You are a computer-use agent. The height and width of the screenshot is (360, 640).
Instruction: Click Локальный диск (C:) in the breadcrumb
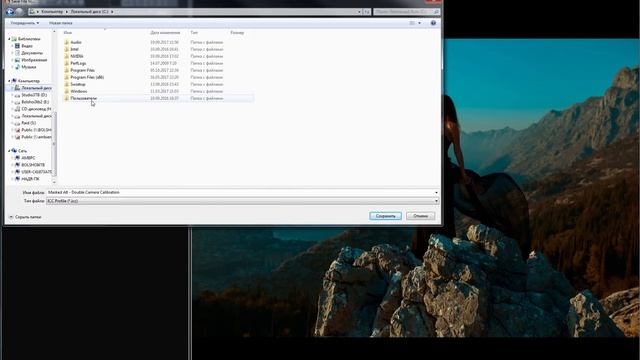[x=89, y=12]
